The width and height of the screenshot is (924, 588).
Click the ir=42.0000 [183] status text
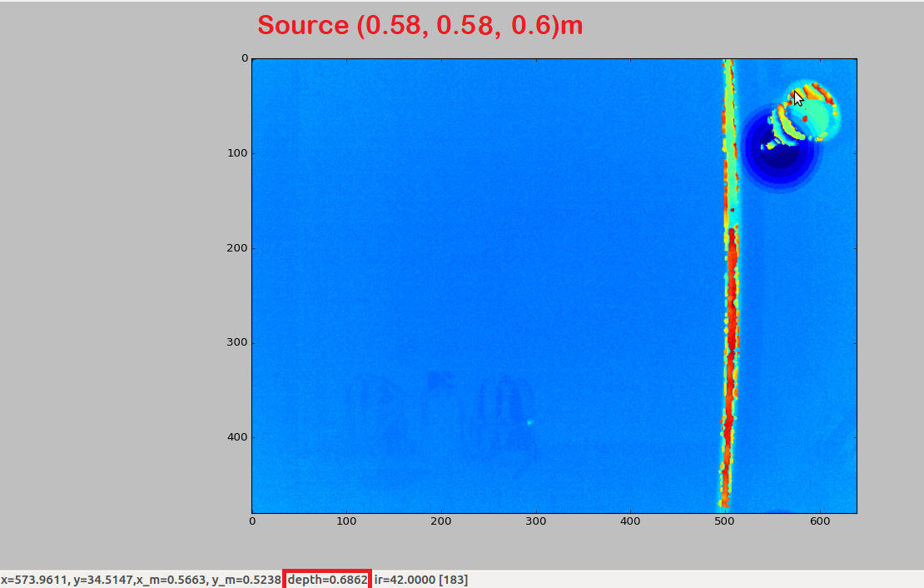click(x=420, y=580)
